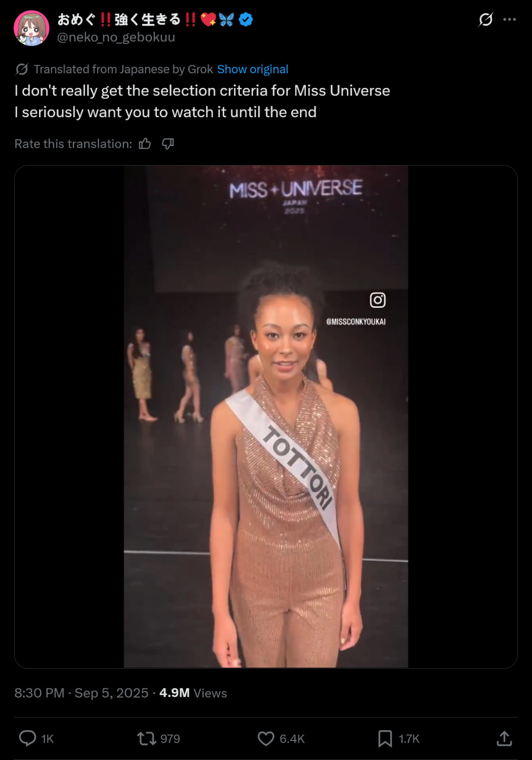This screenshot has width=532, height=760.
Task: Bookmark the tweet
Action: (385, 739)
